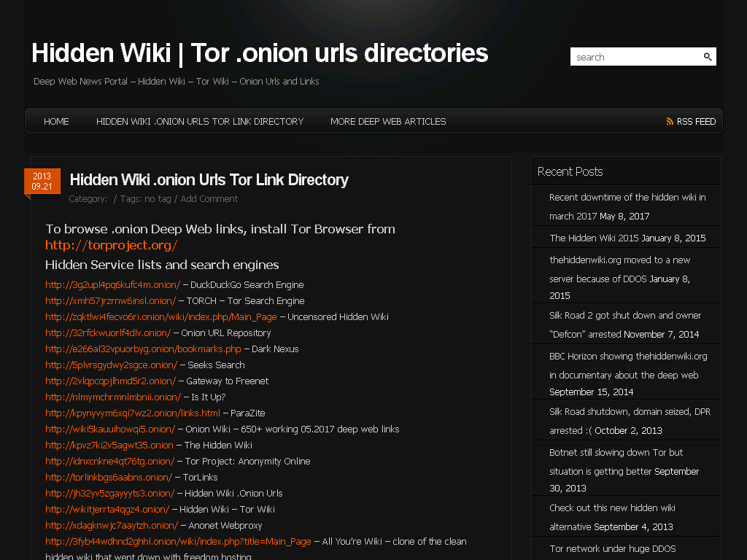Open the All You're Wiki Main_Page link
The height and width of the screenshot is (560, 747).
point(178,542)
